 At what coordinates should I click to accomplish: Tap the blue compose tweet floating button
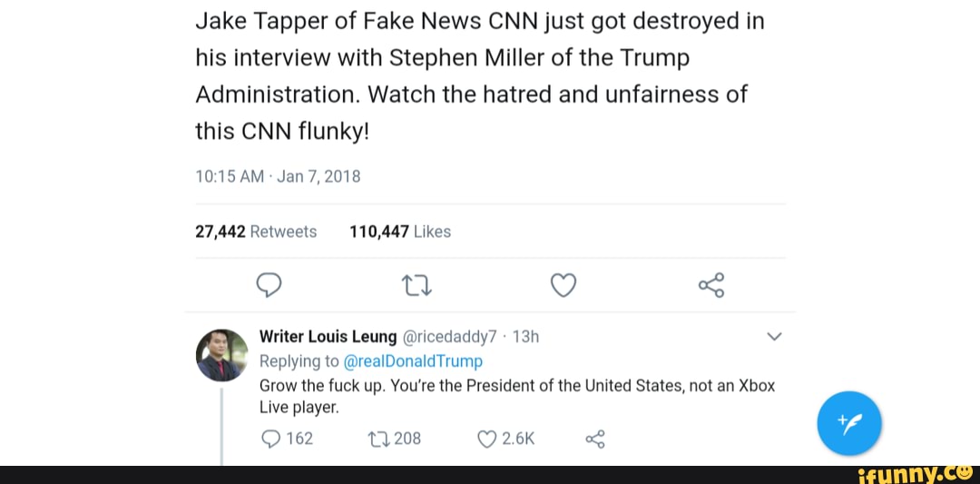point(849,422)
